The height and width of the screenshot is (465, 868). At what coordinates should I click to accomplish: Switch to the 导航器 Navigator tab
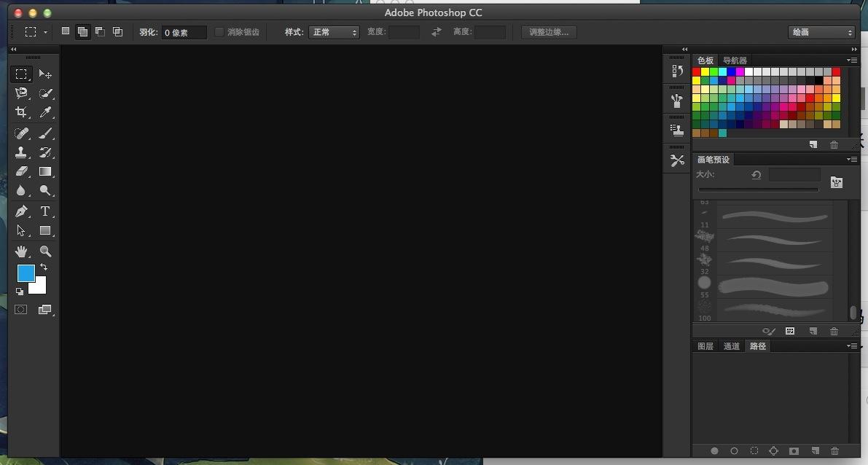734,60
